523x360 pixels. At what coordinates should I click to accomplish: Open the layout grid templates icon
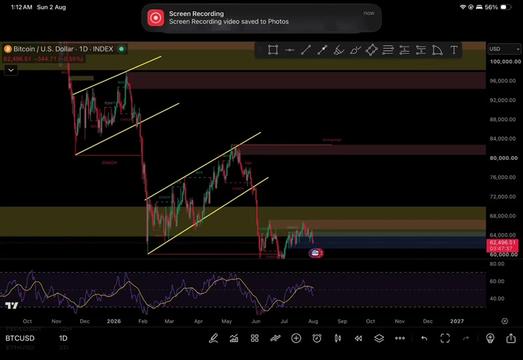tap(255, 338)
